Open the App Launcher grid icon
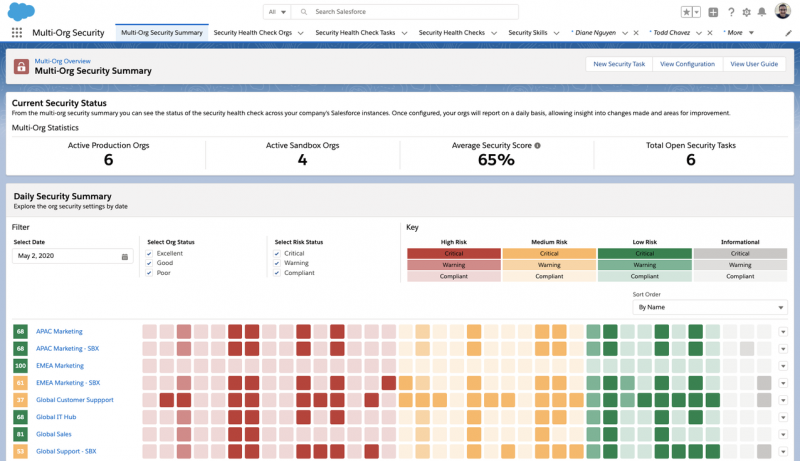The image size is (800, 461). coord(17,33)
